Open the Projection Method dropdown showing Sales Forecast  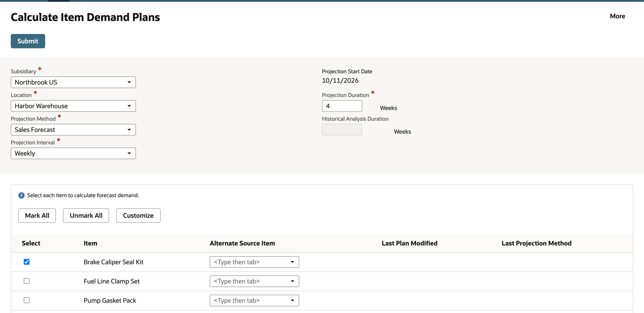[73, 130]
